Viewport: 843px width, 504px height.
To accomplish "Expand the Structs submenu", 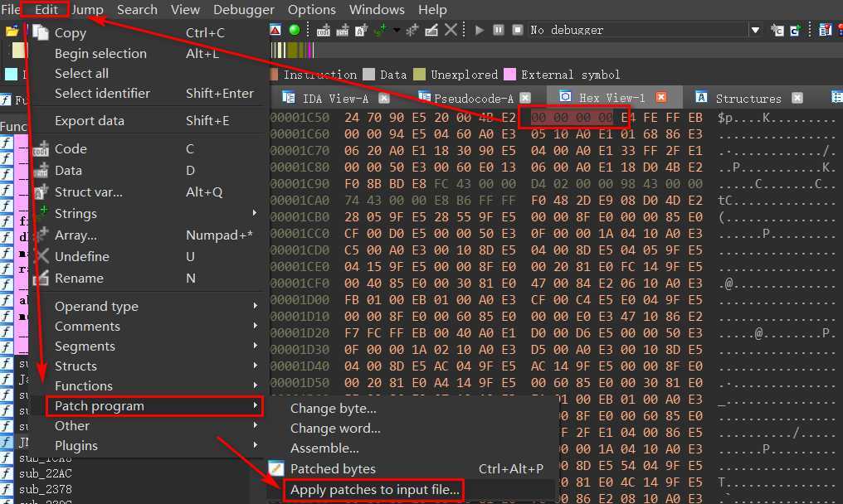I will 146,366.
